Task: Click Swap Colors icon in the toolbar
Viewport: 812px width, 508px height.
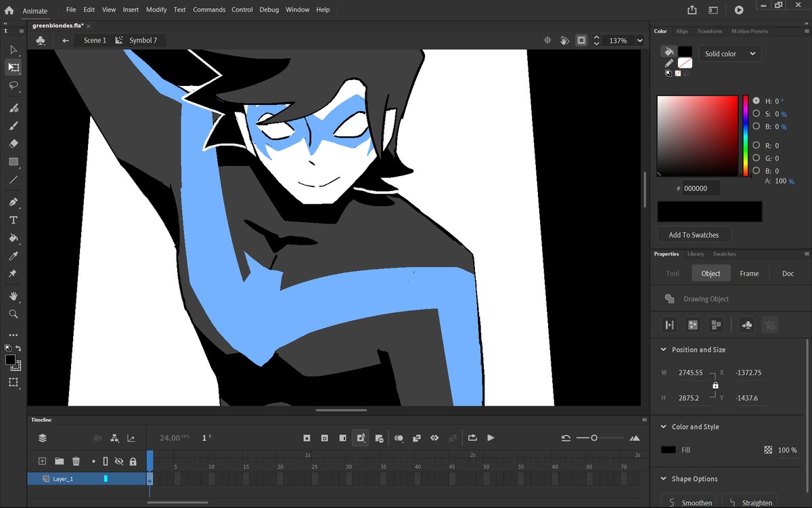Action: pyautogui.click(x=19, y=348)
